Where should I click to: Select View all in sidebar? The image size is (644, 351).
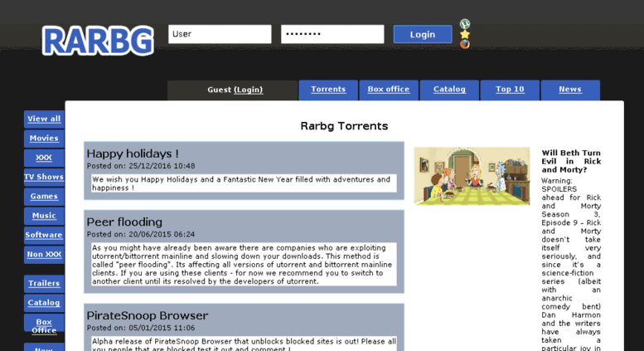(44, 119)
